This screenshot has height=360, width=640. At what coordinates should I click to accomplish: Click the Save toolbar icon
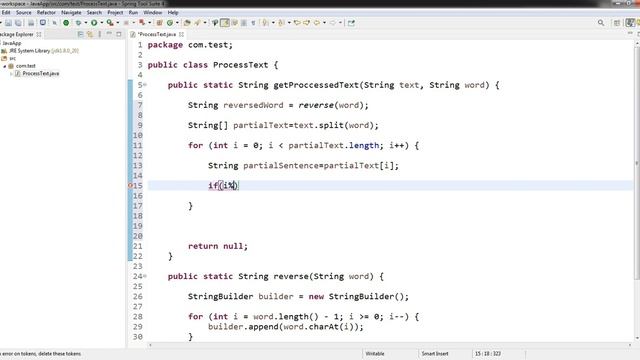(x=9, y=23)
